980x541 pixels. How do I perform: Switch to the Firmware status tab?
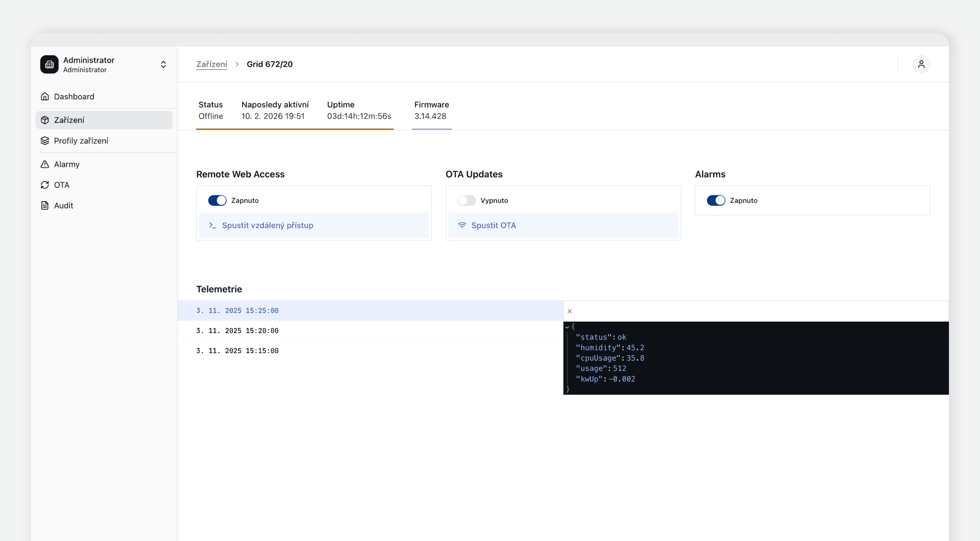click(x=431, y=111)
